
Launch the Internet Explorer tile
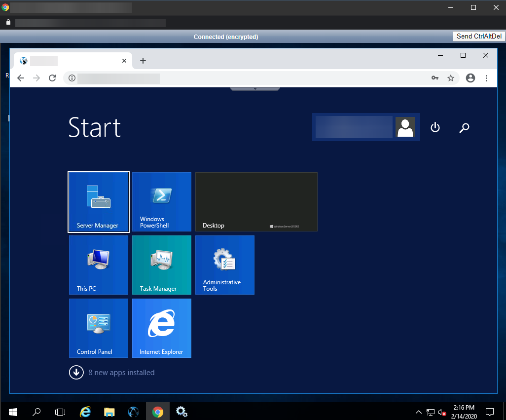tap(162, 328)
